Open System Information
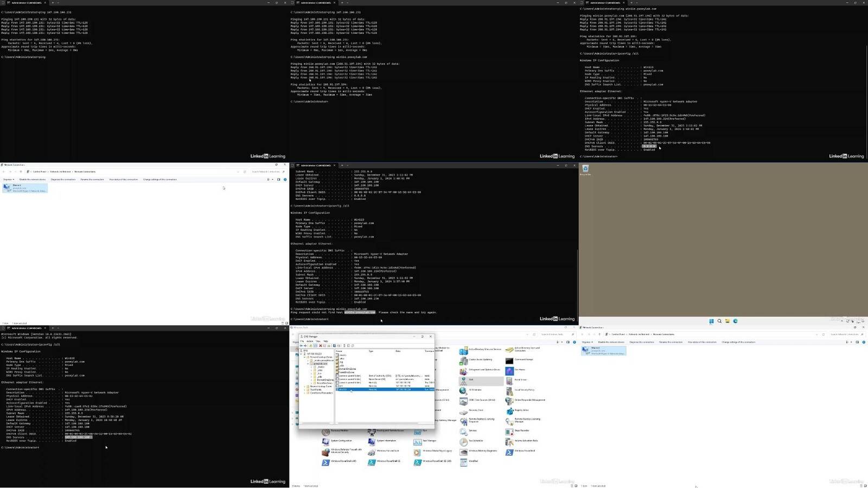Viewport: 868px width, 488px height. point(382,441)
